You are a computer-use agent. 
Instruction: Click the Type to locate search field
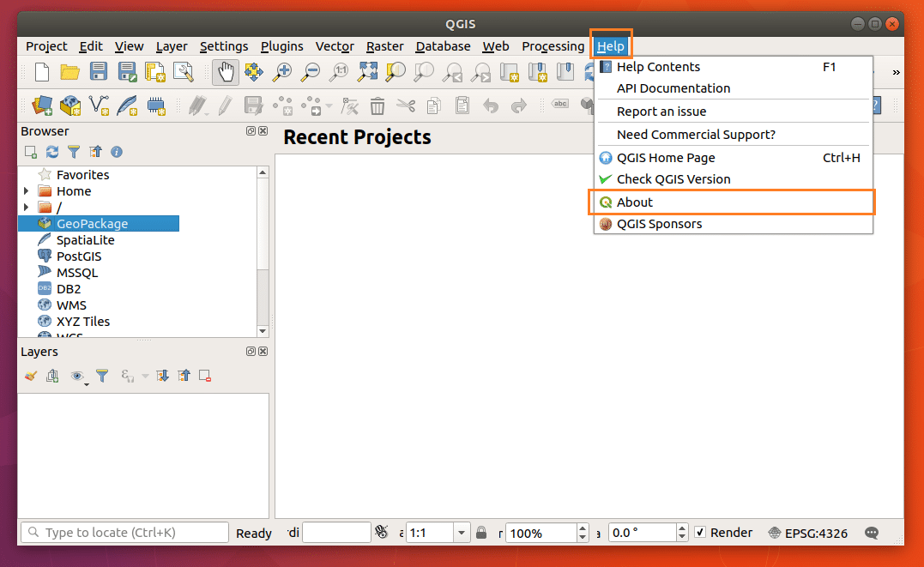tap(125, 532)
